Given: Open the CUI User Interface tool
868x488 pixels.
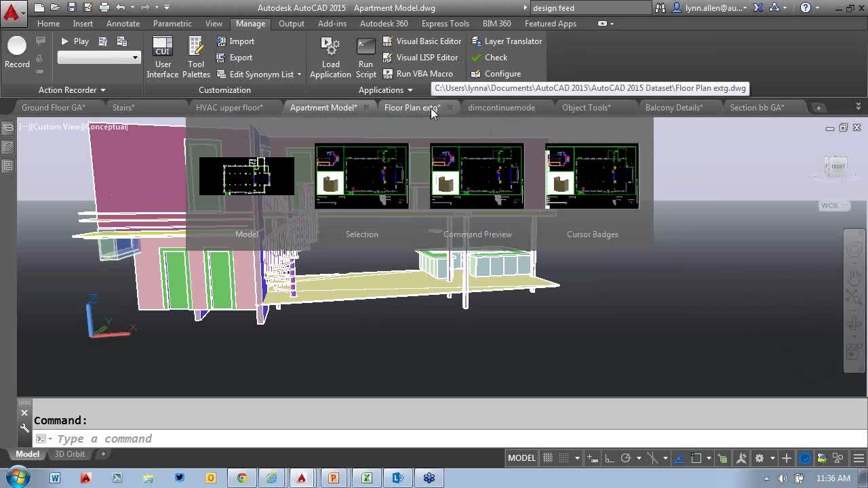Looking at the screenshot, I should 163,57.
